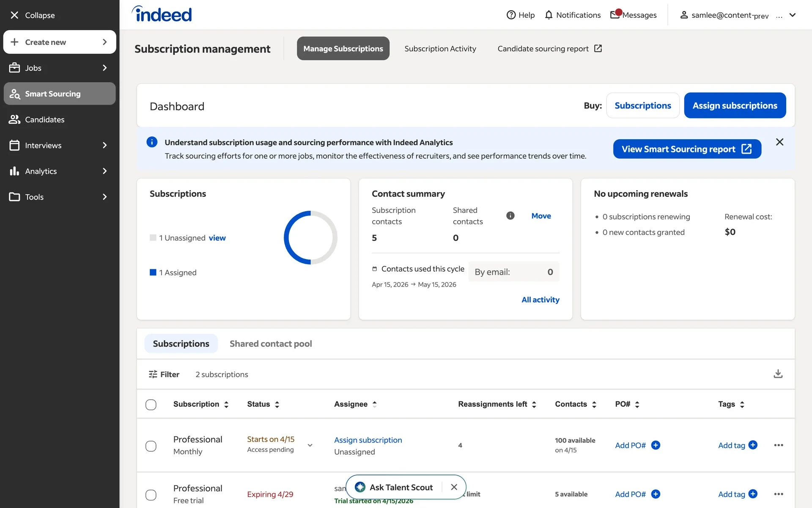This screenshot has width=812, height=508.
Task: Close the Ask Talent Scout pill
Action: tap(454, 487)
